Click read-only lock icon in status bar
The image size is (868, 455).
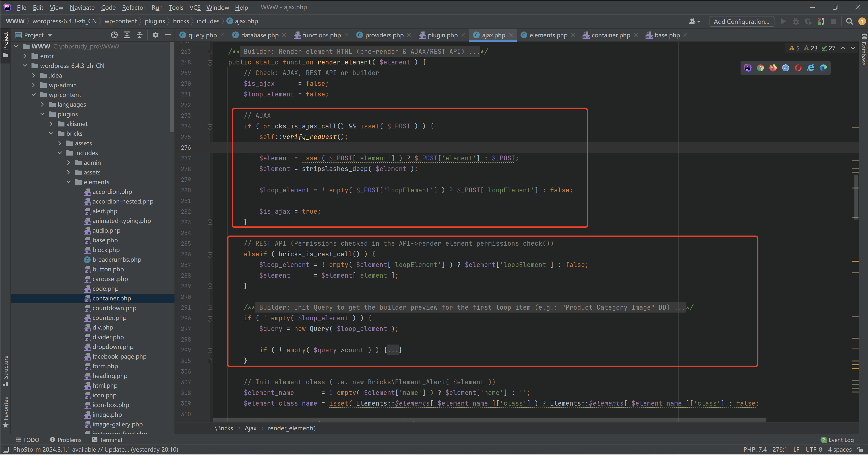[860, 449]
